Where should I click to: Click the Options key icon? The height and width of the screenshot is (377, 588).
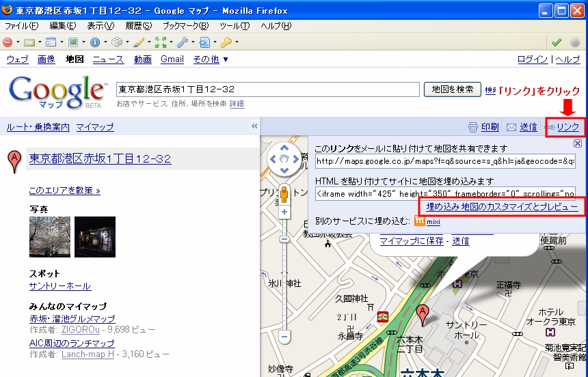pos(226,42)
